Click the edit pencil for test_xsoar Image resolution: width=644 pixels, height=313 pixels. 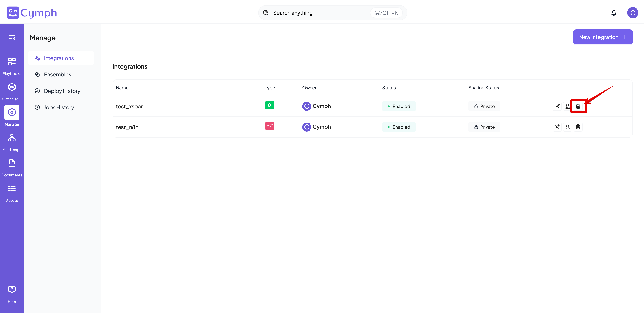pyautogui.click(x=557, y=106)
